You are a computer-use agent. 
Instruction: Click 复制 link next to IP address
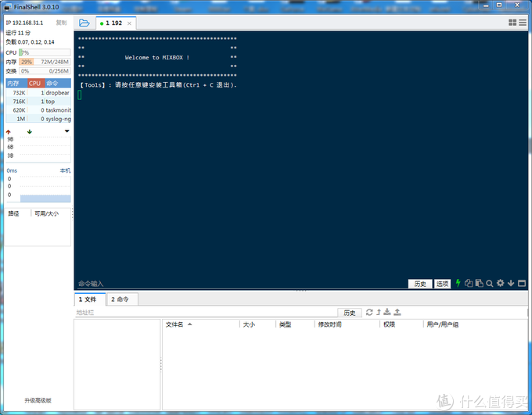[x=61, y=23]
